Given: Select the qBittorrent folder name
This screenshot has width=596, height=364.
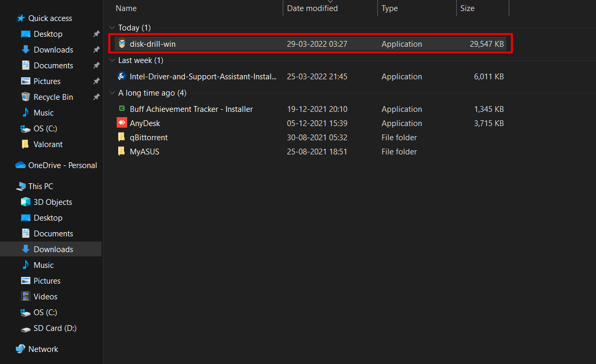Looking at the screenshot, I should [x=149, y=138].
